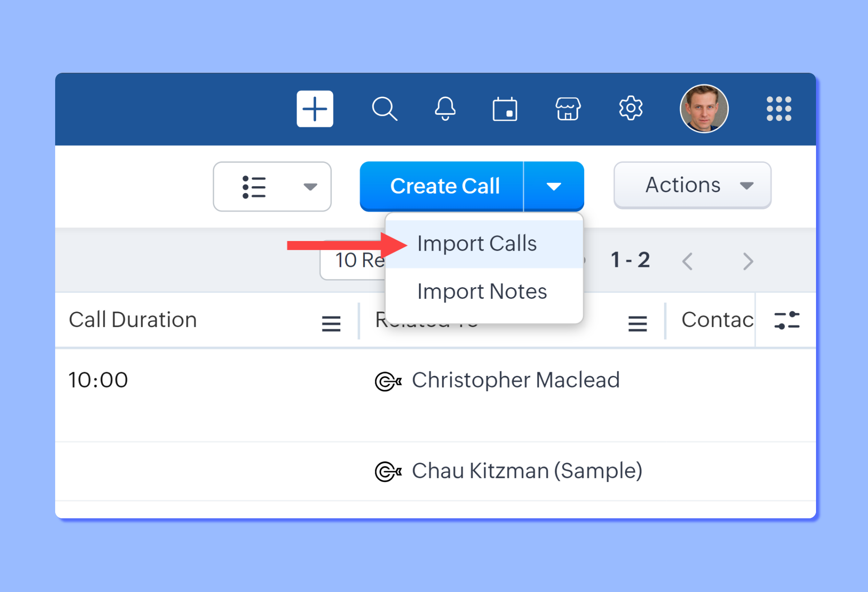The image size is (868, 592).
Task: Open the Actions dropdown
Action: [x=692, y=185]
